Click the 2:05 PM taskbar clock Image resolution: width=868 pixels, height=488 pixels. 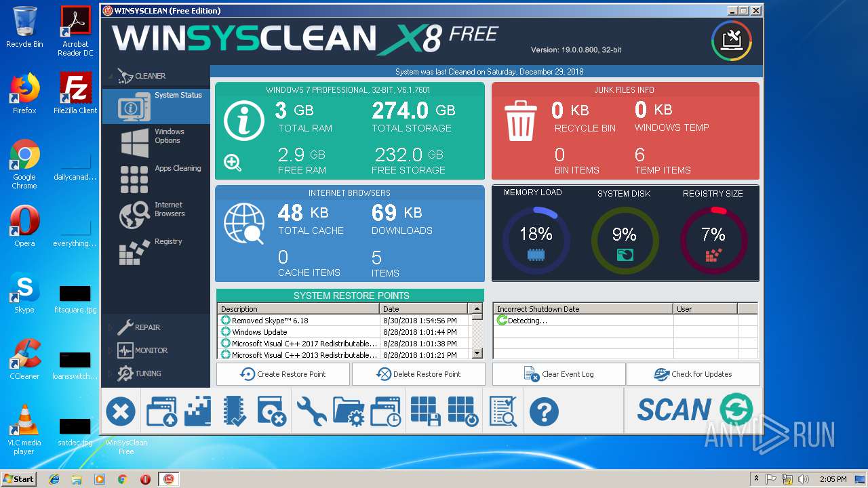point(833,479)
